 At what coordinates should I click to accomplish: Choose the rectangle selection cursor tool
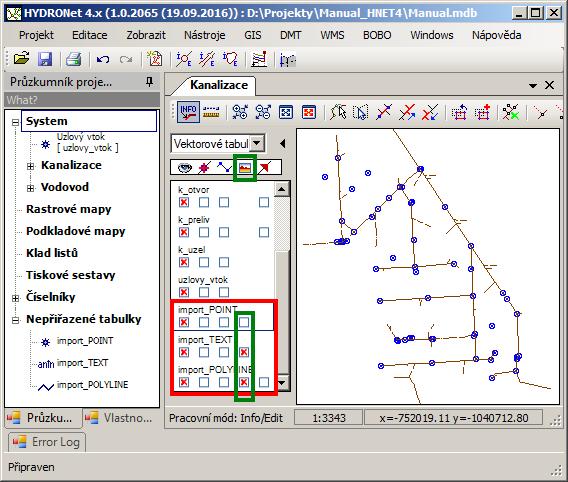[360, 112]
